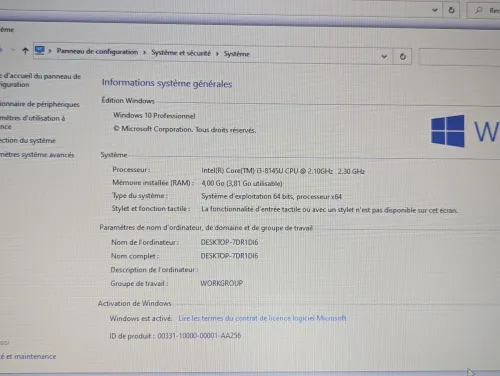Click search box in System window

(459, 57)
